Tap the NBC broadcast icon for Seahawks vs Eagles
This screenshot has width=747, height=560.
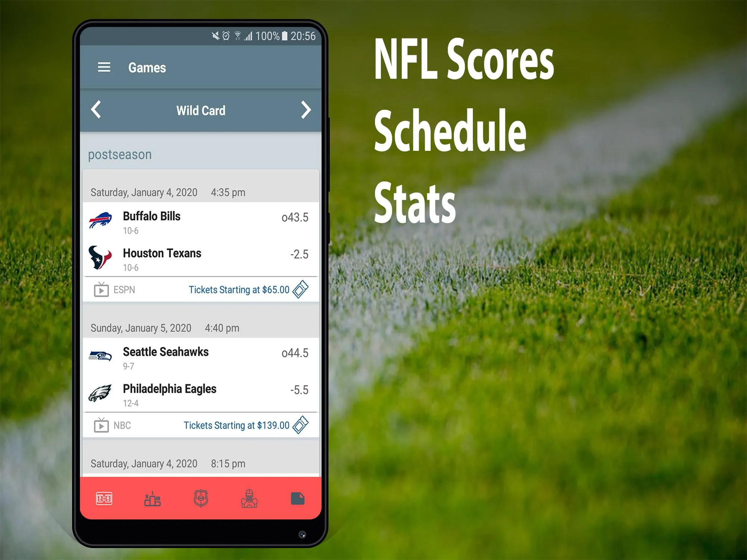[x=100, y=425]
